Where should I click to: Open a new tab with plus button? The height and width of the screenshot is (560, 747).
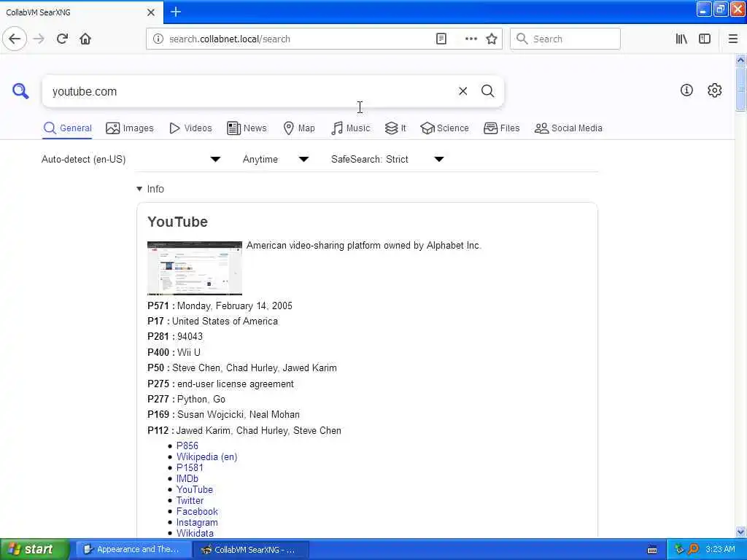176,12
